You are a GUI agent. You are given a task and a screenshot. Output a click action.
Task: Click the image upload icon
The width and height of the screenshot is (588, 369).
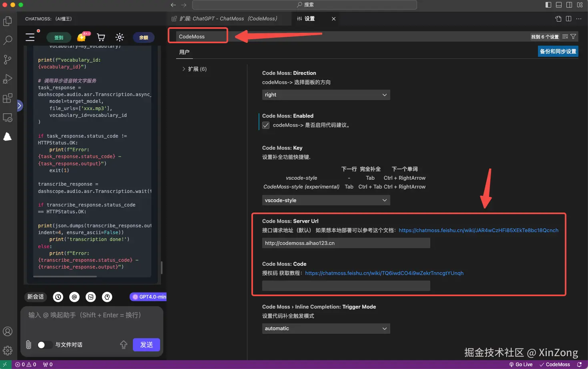pos(91,297)
